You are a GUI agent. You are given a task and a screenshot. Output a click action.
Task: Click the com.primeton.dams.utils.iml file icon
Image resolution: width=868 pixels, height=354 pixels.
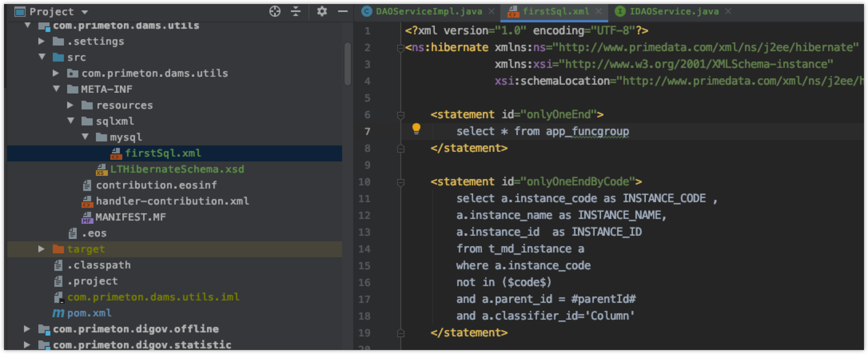click(x=58, y=297)
